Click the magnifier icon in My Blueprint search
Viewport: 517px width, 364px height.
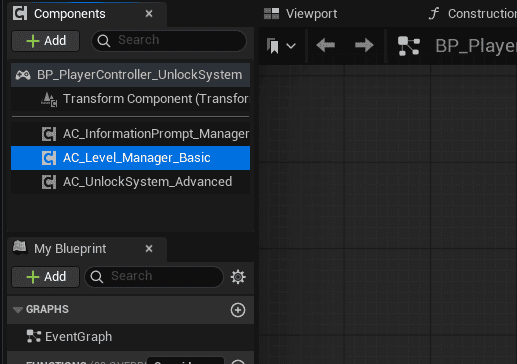[x=97, y=277]
